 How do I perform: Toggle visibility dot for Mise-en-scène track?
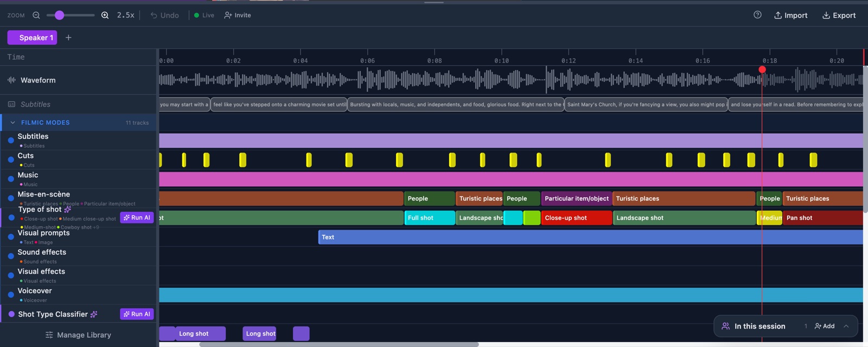[11, 198]
